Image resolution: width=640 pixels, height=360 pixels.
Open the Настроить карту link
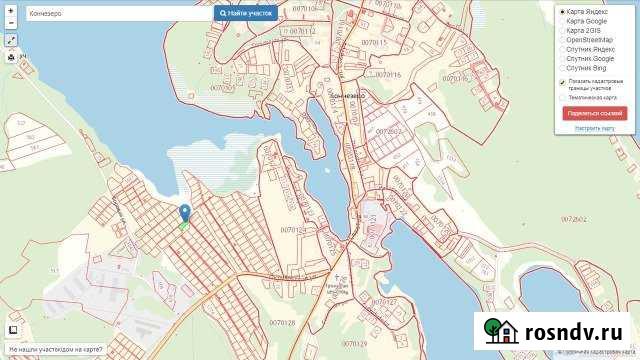[x=595, y=129]
